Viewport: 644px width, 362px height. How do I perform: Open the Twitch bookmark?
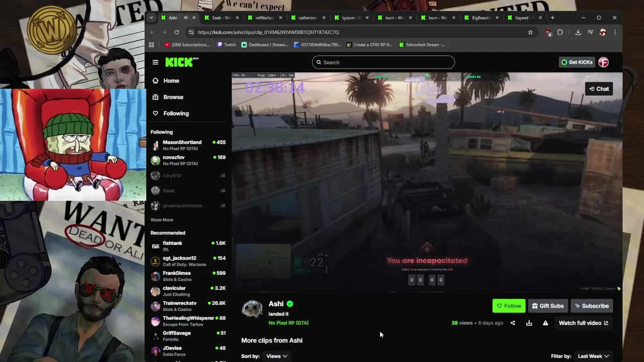[226, 45]
